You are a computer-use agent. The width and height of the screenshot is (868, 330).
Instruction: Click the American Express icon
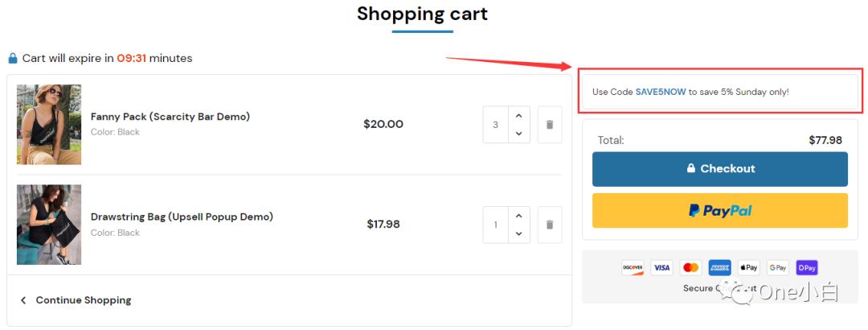(x=719, y=268)
